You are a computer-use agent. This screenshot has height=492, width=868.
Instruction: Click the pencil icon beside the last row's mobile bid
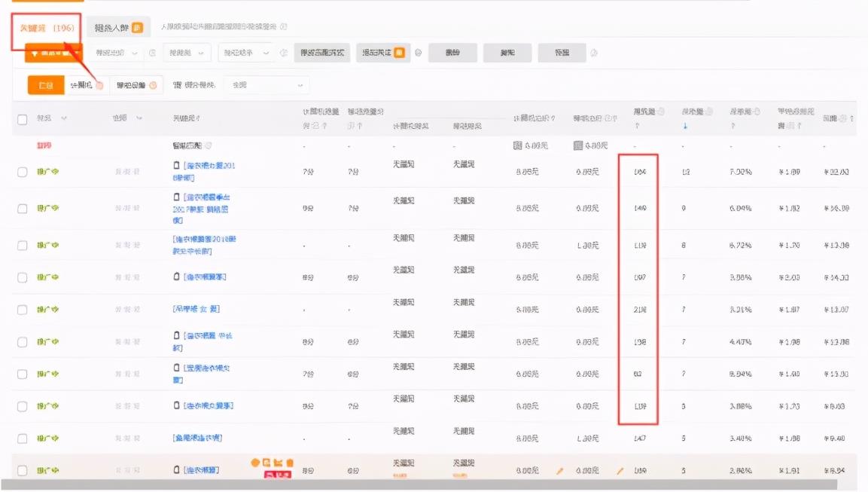[620, 471]
